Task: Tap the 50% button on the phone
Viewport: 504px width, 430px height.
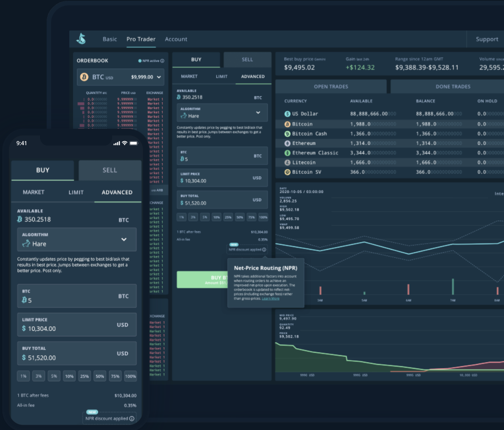Action: coord(100,376)
